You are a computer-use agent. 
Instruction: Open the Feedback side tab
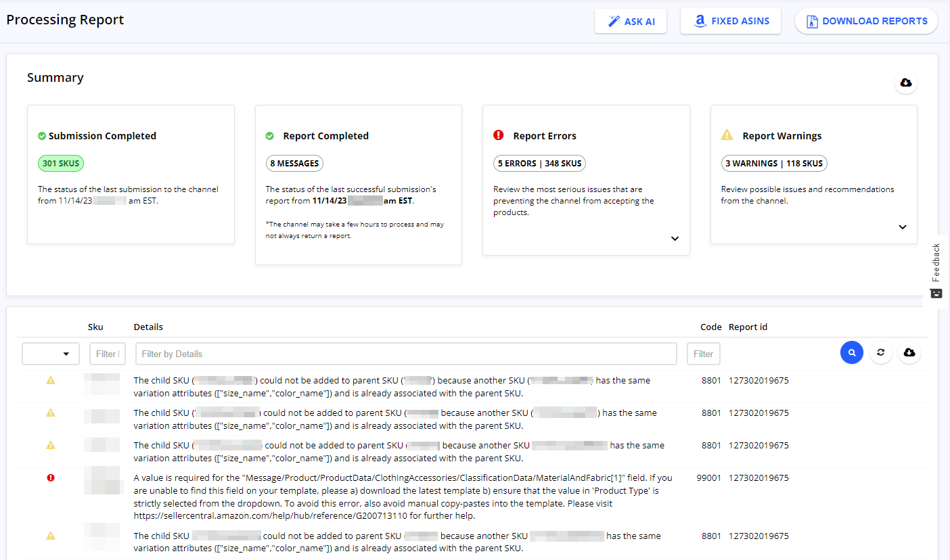pos(936,271)
